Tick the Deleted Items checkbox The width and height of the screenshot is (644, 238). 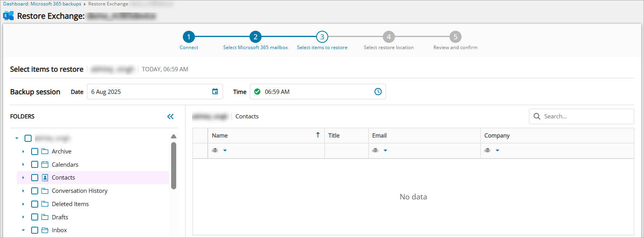(35, 204)
